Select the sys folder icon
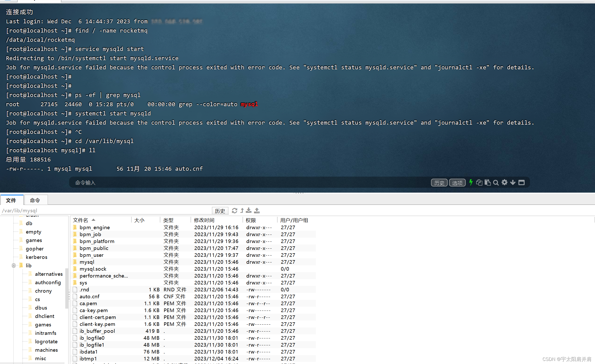 tap(75, 283)
